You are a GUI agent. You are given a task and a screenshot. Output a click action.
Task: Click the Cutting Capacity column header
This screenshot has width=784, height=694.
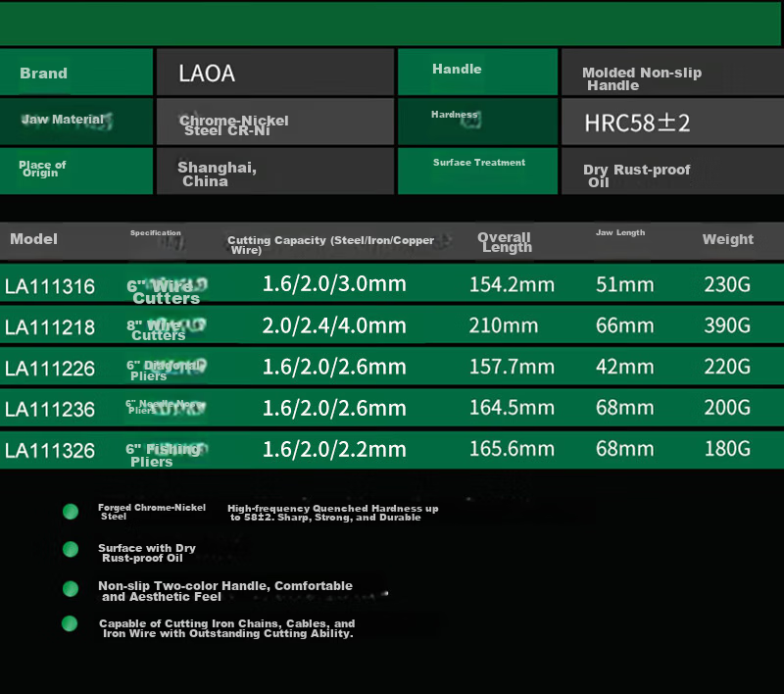click(x=330, y=244)
